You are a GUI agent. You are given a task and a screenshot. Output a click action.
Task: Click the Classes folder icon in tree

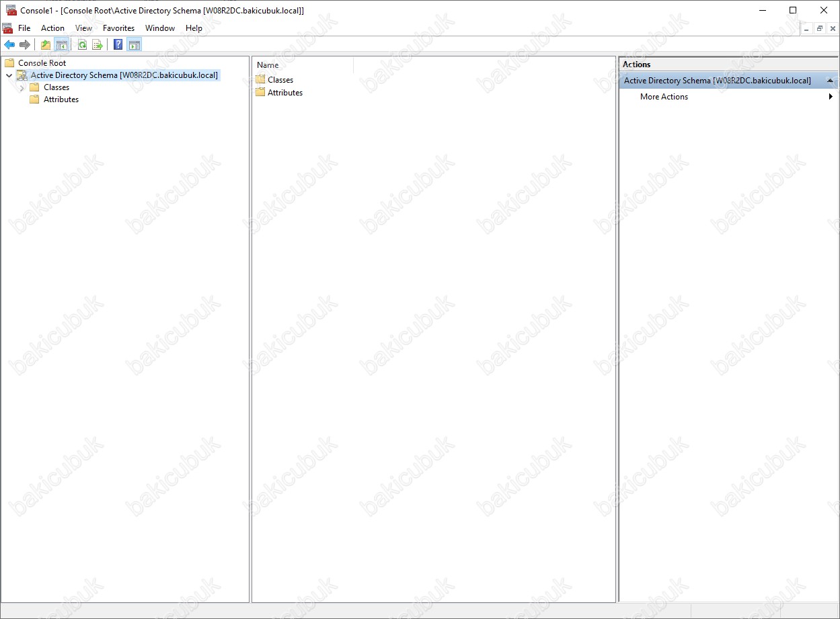click(34, 87)
